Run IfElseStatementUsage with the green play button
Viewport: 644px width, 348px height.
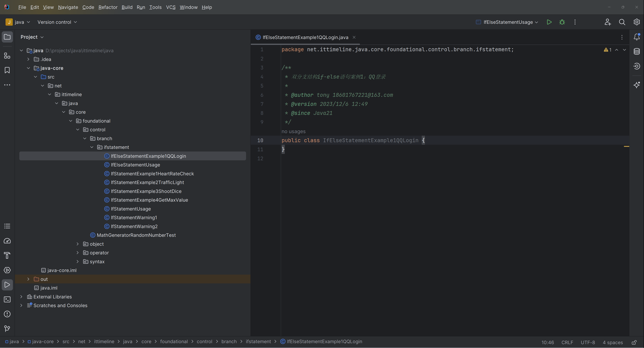click(x=549, y=22)
